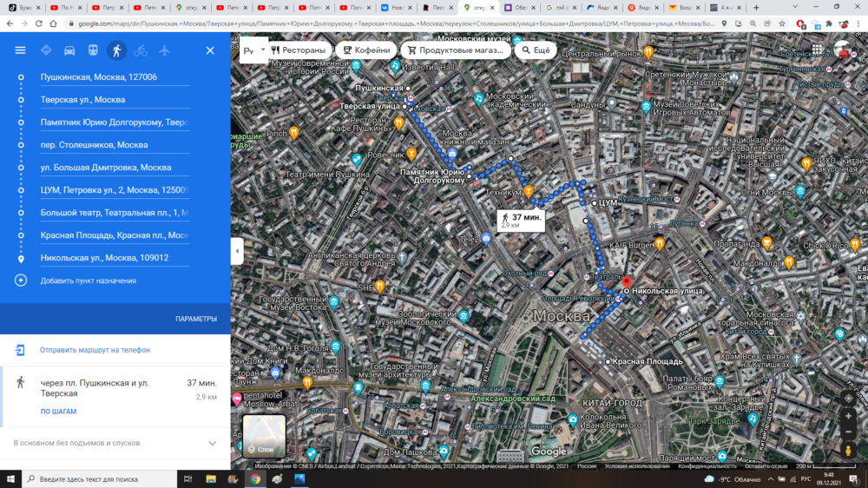Click the 37 мин. route time label on map
The width and height of the screenshot is (868, 488).
coord(520,221)
